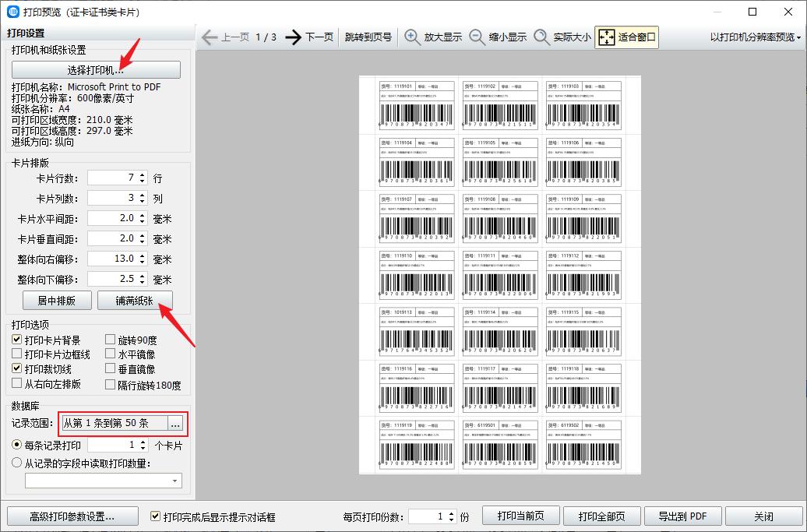Screen dimensions: 807x532
Task: Click the overall right offset field
Action: 111,259
